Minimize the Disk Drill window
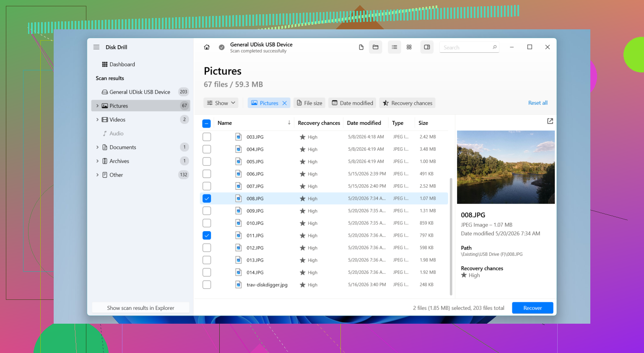The height and width of the screenshot is (353, 644). point(512,47)
